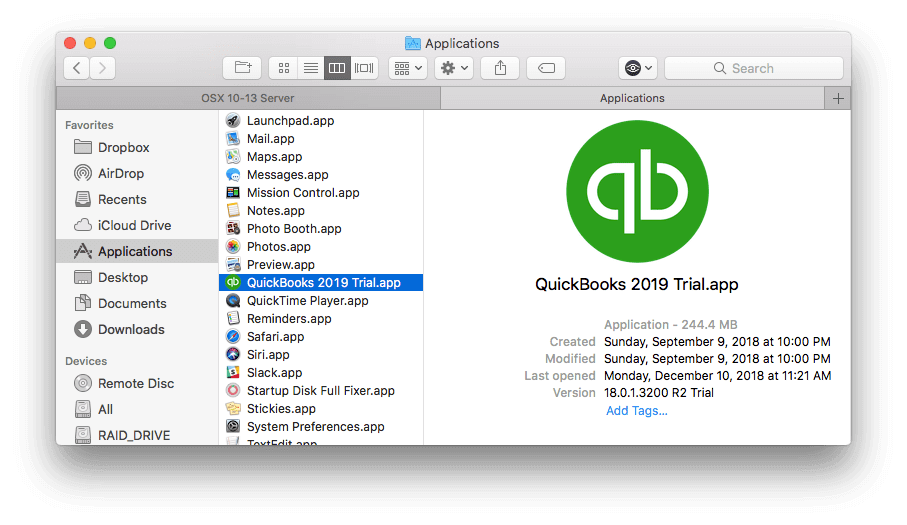907x525 pixels.
Task: Select the Photos.app file name
Action: [279, 246]
